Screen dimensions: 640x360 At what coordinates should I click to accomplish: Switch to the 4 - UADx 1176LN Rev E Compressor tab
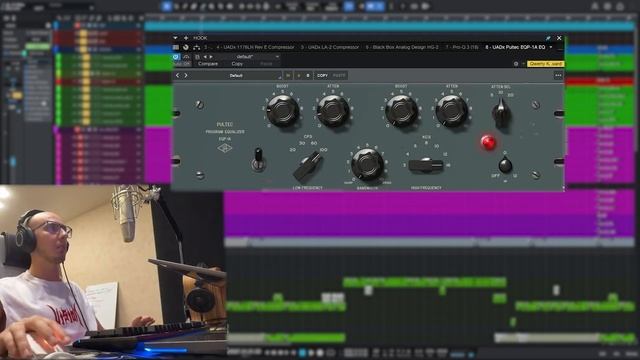tap(255, 47)
